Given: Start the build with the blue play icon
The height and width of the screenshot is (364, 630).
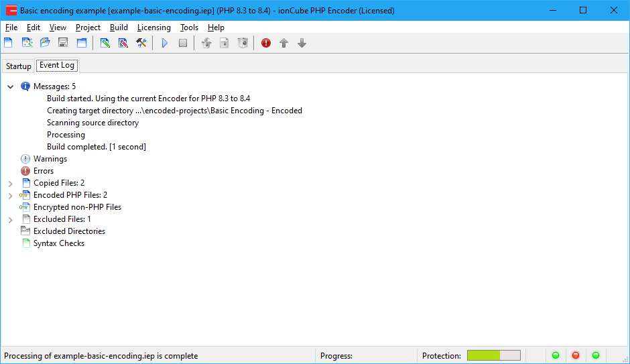Looking at the screenshot, I should [x=165, y=43].
